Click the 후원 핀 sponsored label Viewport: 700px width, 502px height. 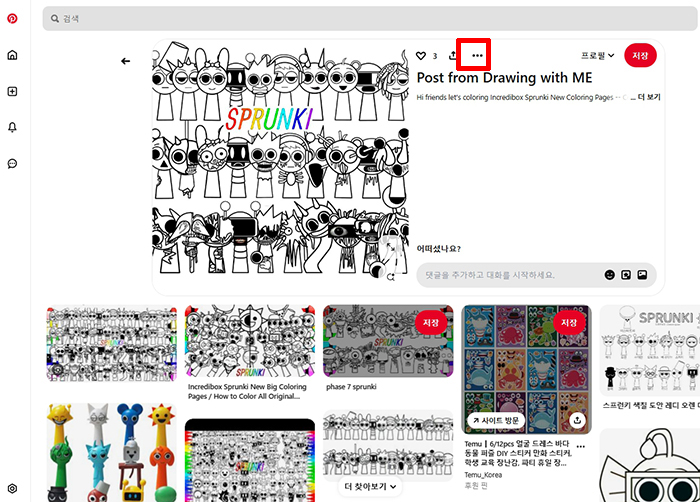(475, 485)
